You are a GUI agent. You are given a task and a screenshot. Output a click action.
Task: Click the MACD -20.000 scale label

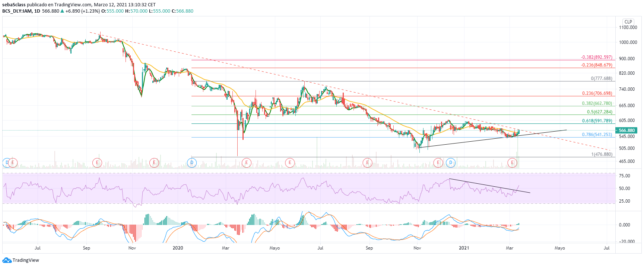626,242
